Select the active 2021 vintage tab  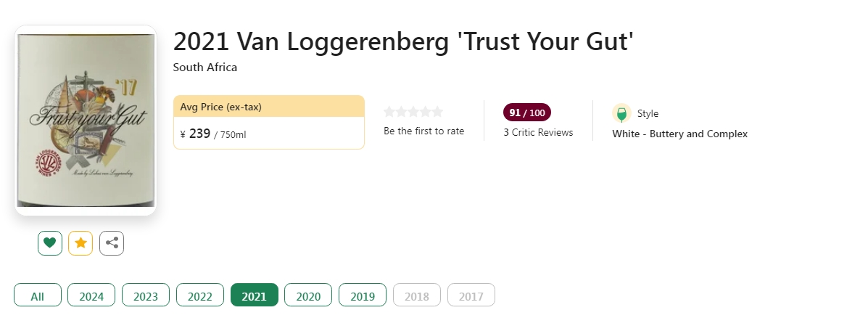point(255,296)
